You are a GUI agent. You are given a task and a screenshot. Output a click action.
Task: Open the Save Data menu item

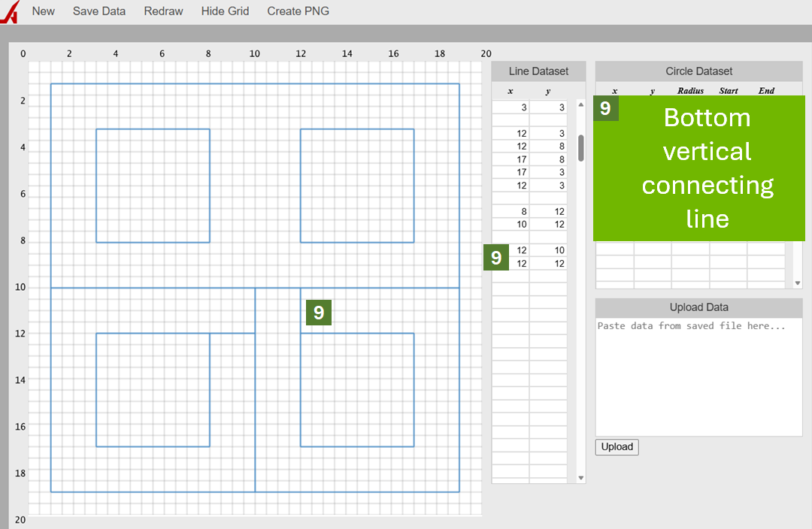point(99,11)
